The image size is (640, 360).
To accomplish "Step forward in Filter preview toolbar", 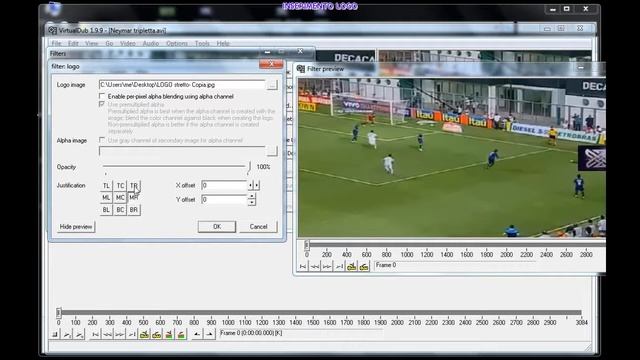I will [x=327, y=267].
